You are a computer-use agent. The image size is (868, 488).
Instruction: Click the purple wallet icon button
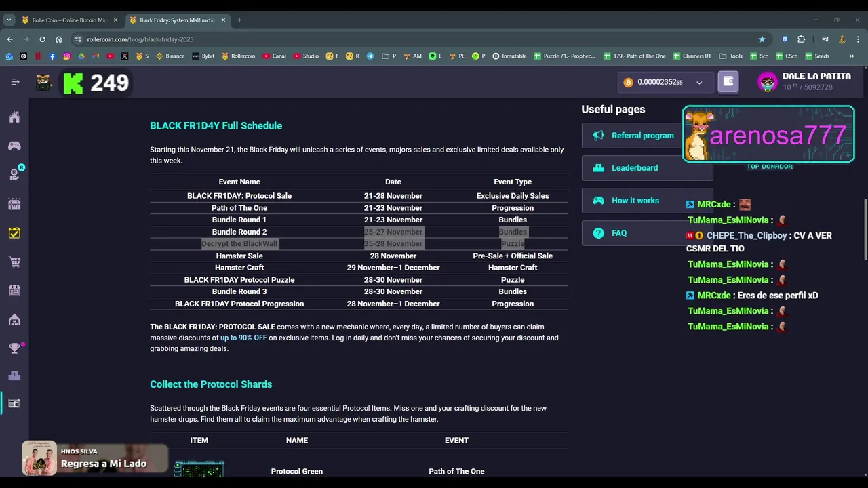(728, 82)
